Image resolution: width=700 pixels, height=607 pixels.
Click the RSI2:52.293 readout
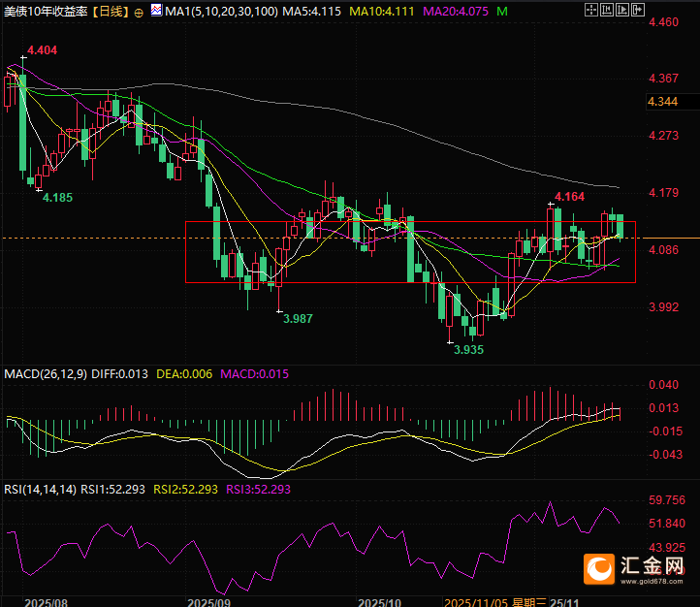(x=185, y=490)
